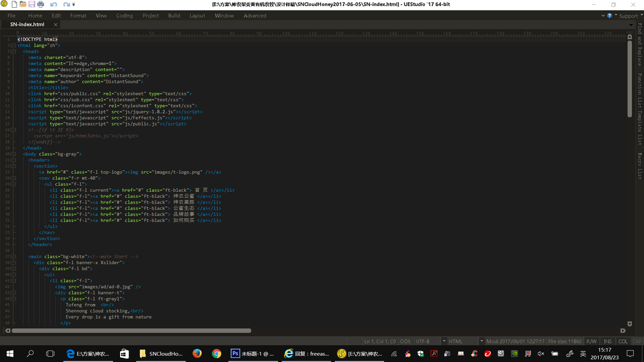644x362 pixels.
Task: Open the Windows notification center icon
Action: (x=630, y=354)
